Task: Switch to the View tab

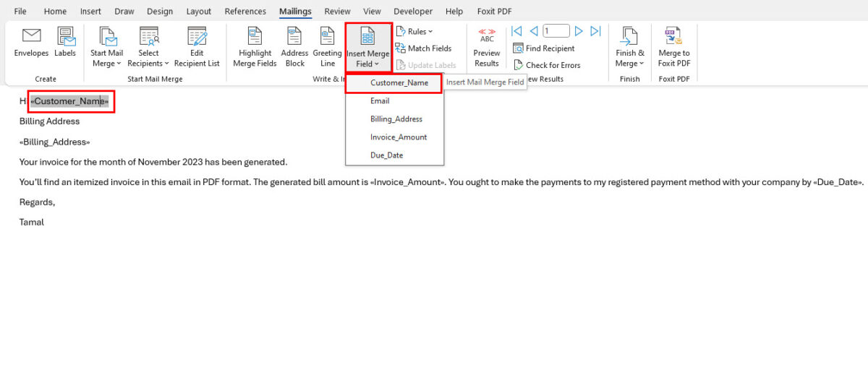Action: [x=372, y=12]
